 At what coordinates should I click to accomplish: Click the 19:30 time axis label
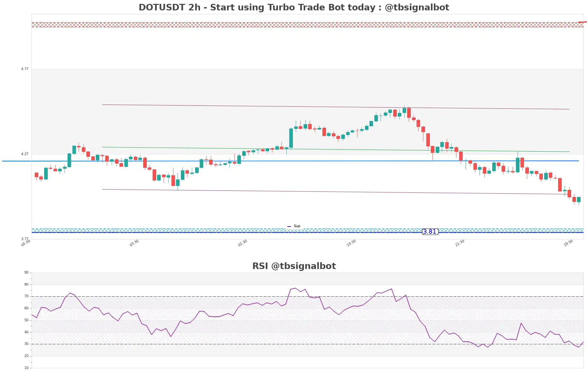coord(568,243)
